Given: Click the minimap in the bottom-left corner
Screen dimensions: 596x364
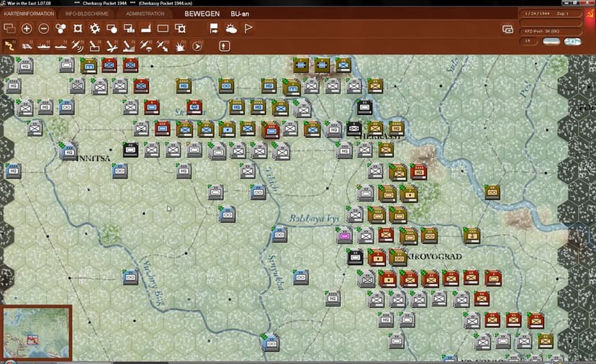Looking at the screenshot, I should 37,333.
